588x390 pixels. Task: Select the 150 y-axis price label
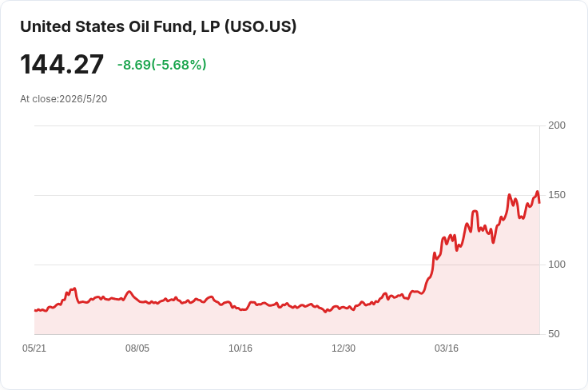(x=557, y=195)
